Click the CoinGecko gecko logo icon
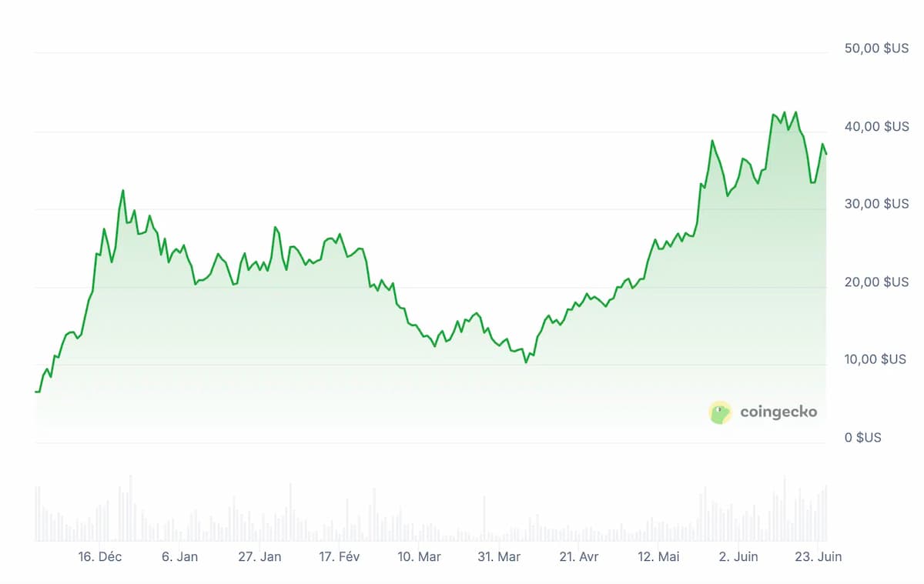This screenshot has width=924, height=584. (x=720, y=412)
